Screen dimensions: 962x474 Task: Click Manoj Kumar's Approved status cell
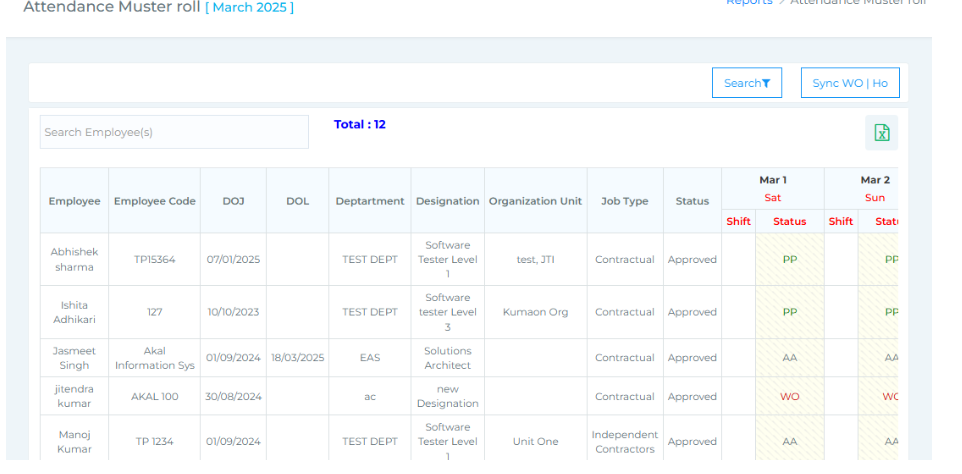tap(692, 442)
